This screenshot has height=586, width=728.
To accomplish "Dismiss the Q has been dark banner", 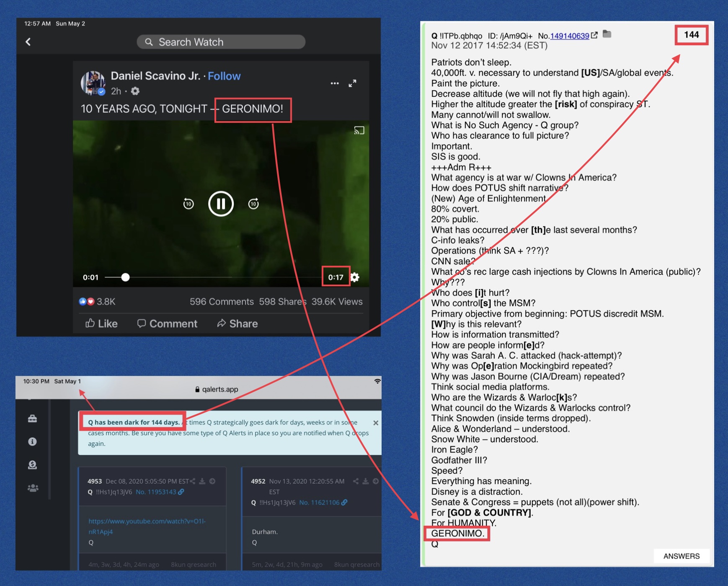I will pyautogui.click(x=376, y=423).
